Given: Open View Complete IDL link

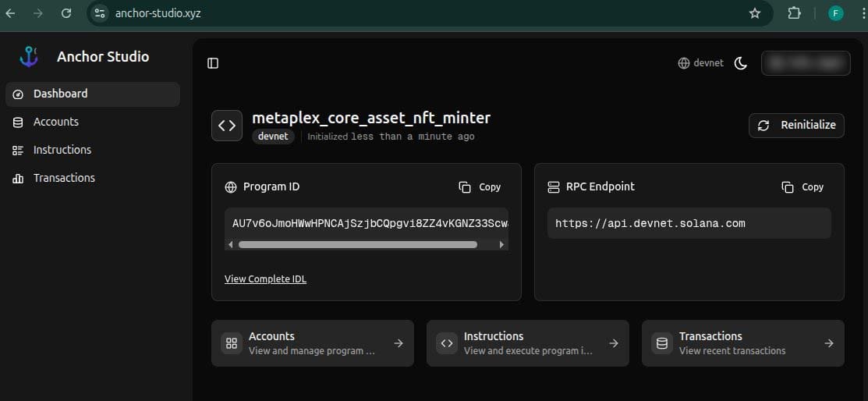Looking at the screenshot, I should point(265,279).
